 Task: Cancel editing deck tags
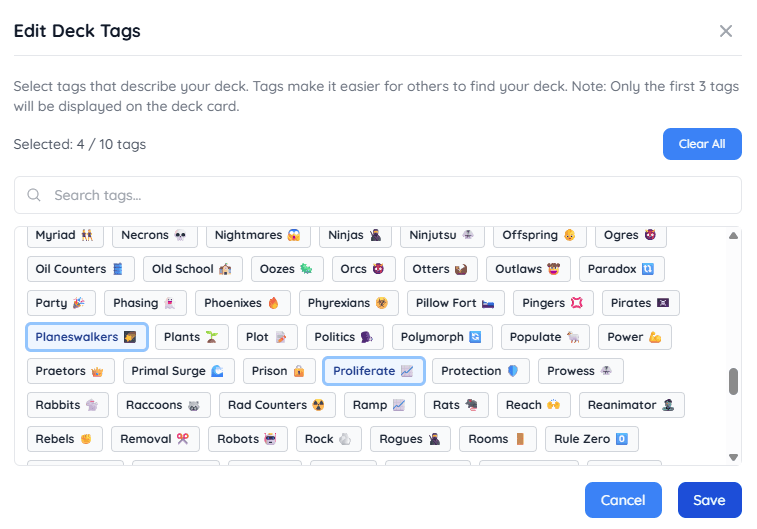point(623,500)
